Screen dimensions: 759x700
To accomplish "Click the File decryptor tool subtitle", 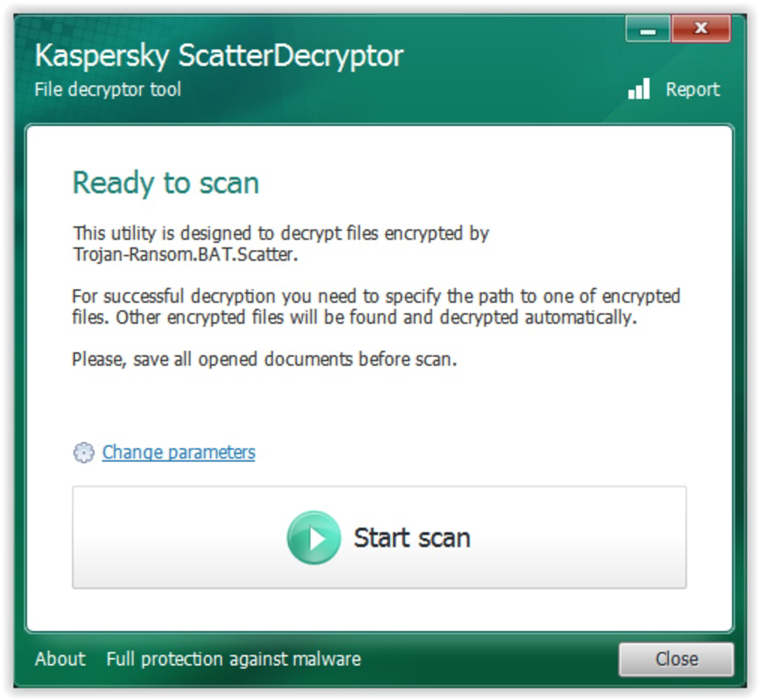I will tap(108, 90).
